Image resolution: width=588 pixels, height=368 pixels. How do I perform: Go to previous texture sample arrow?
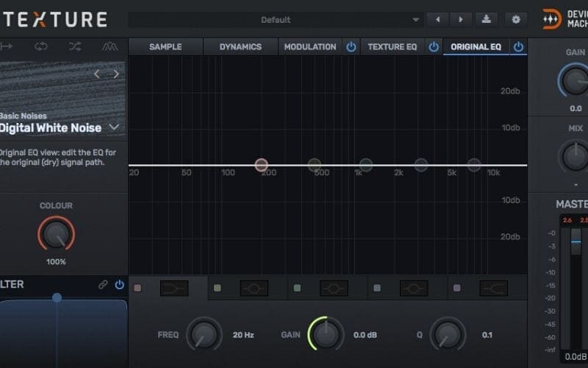pos(97,74)
